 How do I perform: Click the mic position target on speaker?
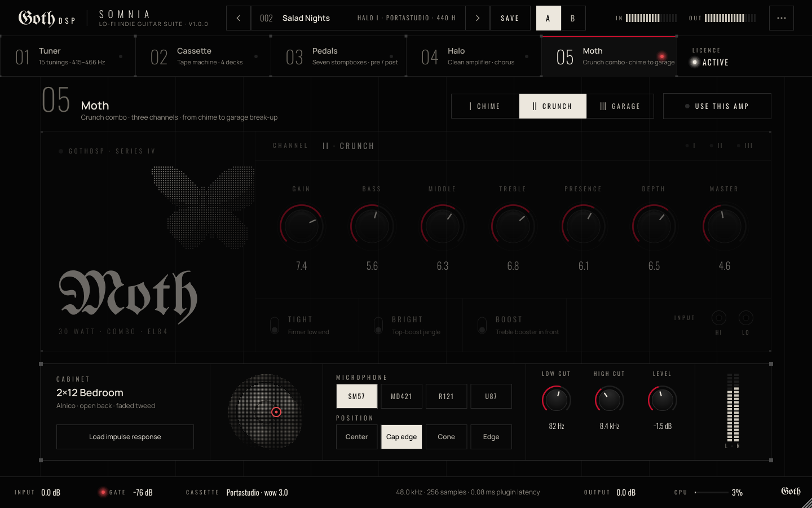coord(276,412)
